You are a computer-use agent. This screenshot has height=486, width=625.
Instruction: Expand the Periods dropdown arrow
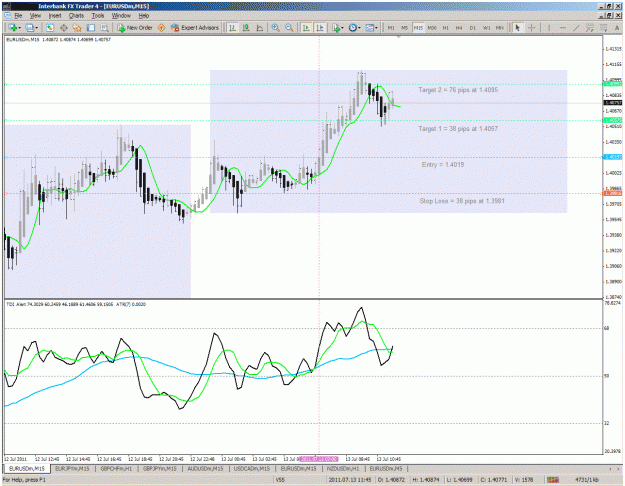[359, 28]
